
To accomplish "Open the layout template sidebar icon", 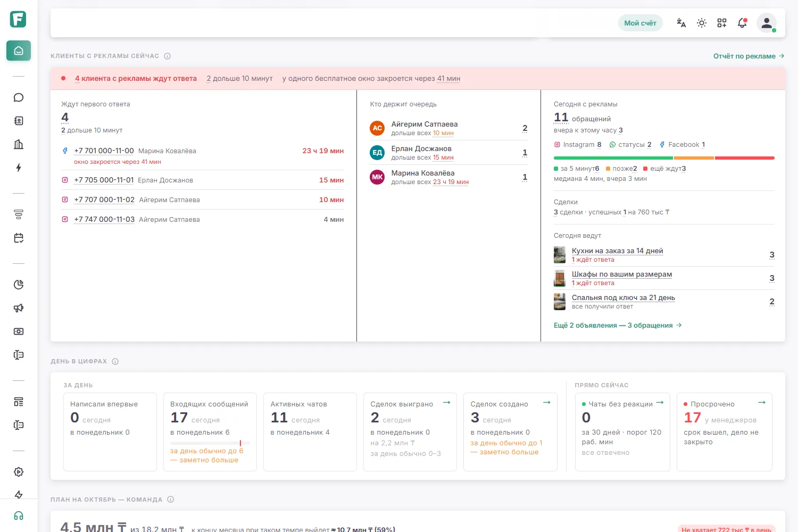I will (19, 402).
